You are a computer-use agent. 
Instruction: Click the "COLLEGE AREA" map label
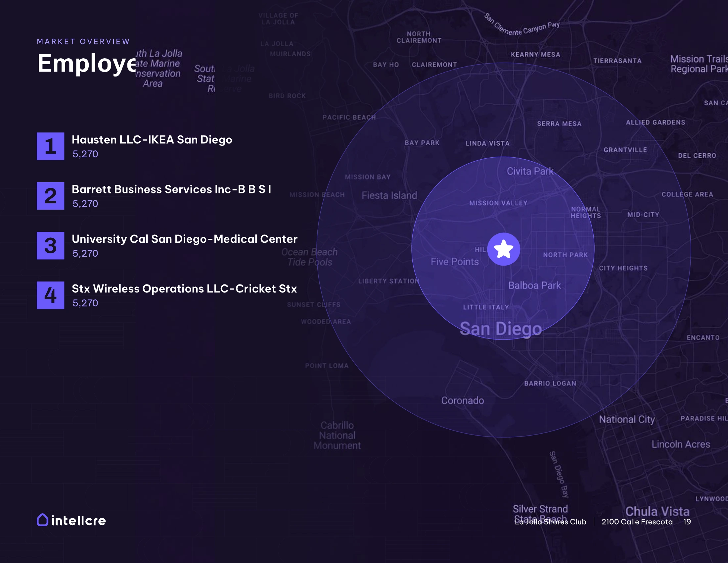(x=687, y=194)
